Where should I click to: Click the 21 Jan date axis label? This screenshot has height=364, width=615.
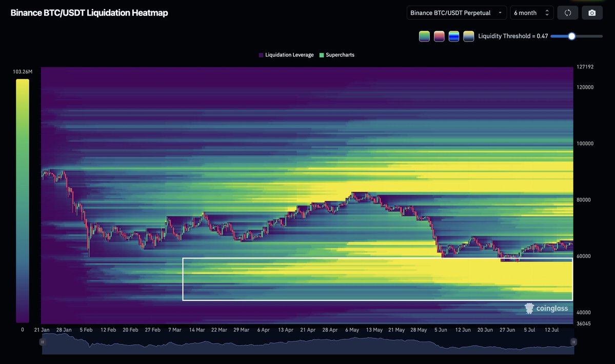coord(42,330)
